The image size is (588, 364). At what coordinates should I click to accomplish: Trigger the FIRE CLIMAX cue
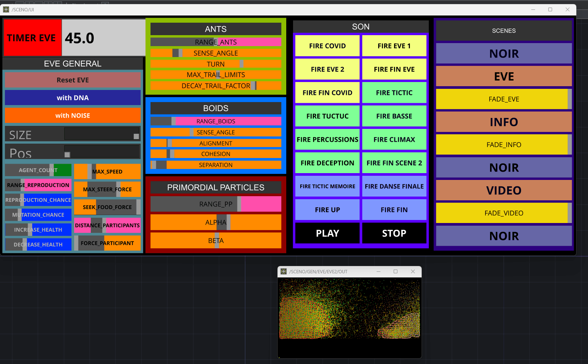coord(394,140)
